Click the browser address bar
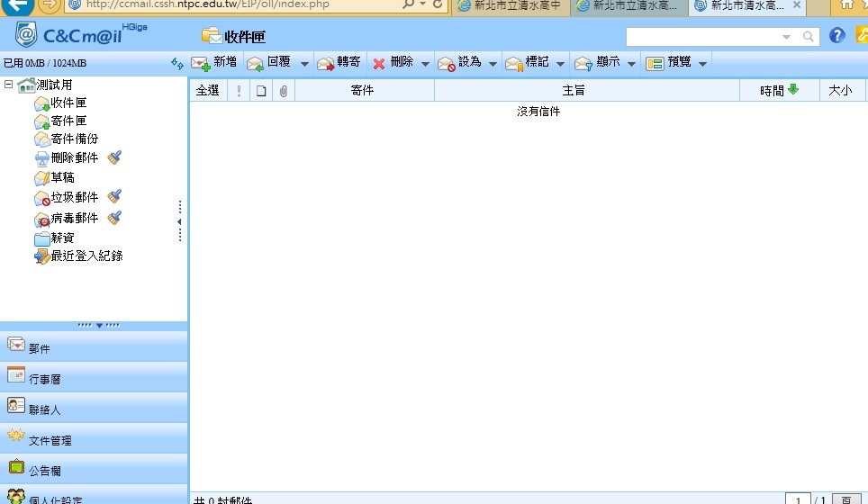The image size is (868, 504). 232,5
